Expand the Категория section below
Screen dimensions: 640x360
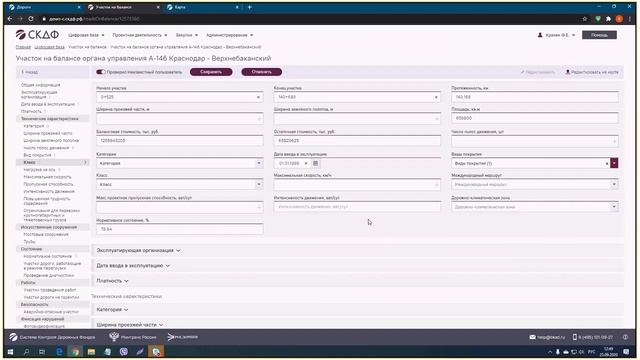112,310
